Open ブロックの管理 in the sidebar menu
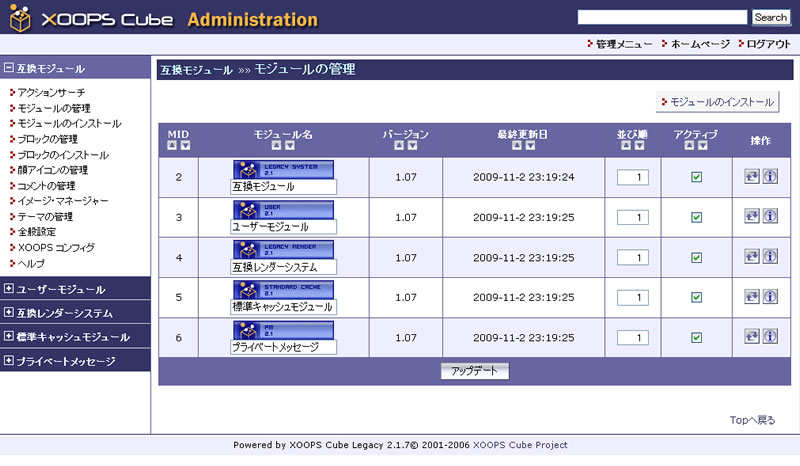The height and width of the screenshot is (466, 800). (x=47, y=139)
